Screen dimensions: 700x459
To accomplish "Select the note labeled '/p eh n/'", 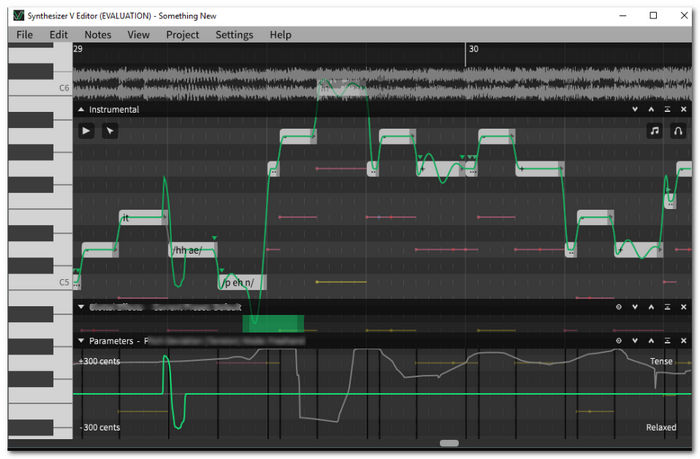I will click(242, 282).
